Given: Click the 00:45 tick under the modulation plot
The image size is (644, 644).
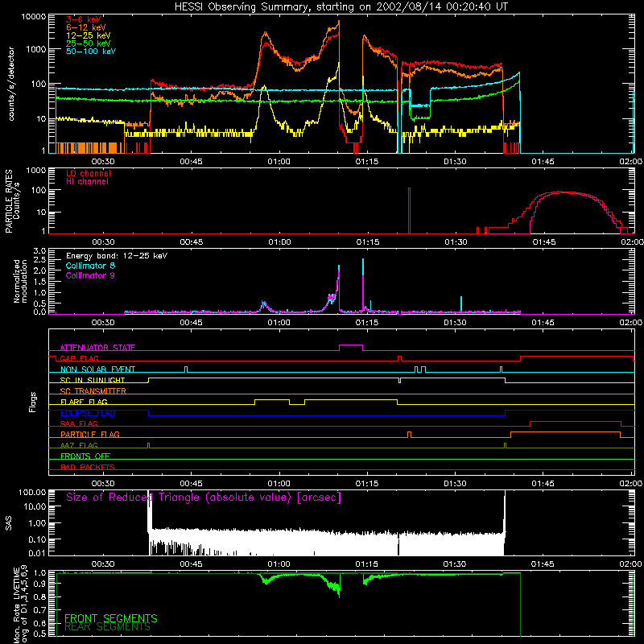Looking at the screenshot, I should [x=191, y=323].
